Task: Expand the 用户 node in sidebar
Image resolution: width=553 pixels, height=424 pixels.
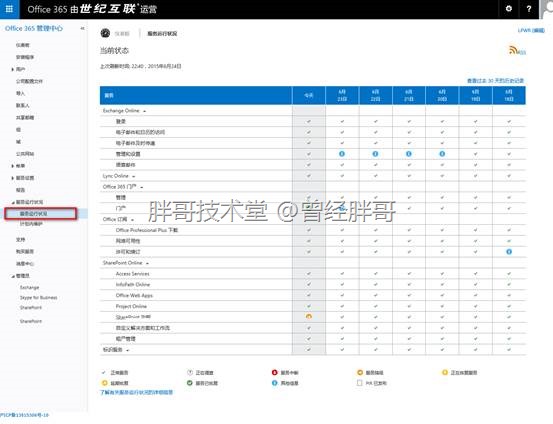Action: pyautogui.click(x=12, y=69)
